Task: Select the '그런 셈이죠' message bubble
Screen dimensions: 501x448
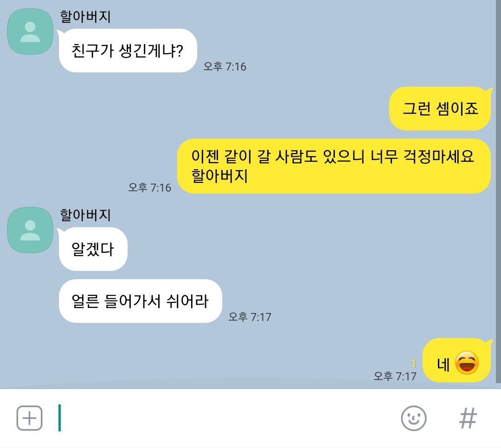Action: tap(440, 109)
